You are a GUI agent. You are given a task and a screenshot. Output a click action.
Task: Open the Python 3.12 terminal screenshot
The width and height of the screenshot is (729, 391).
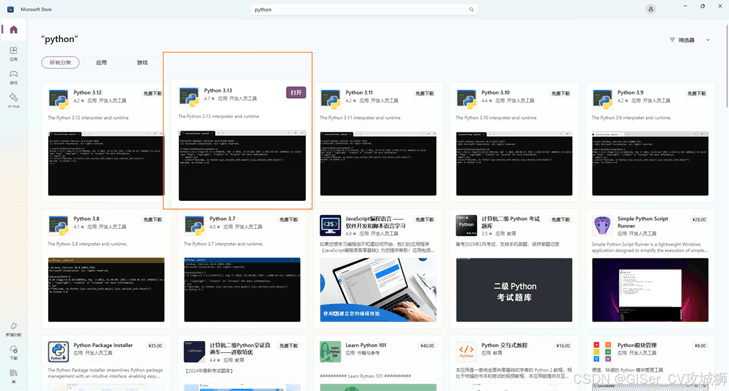tap(106, 163)
